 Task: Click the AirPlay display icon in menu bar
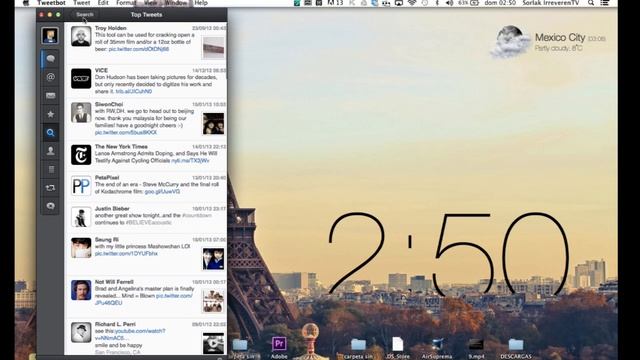(399, 3)
